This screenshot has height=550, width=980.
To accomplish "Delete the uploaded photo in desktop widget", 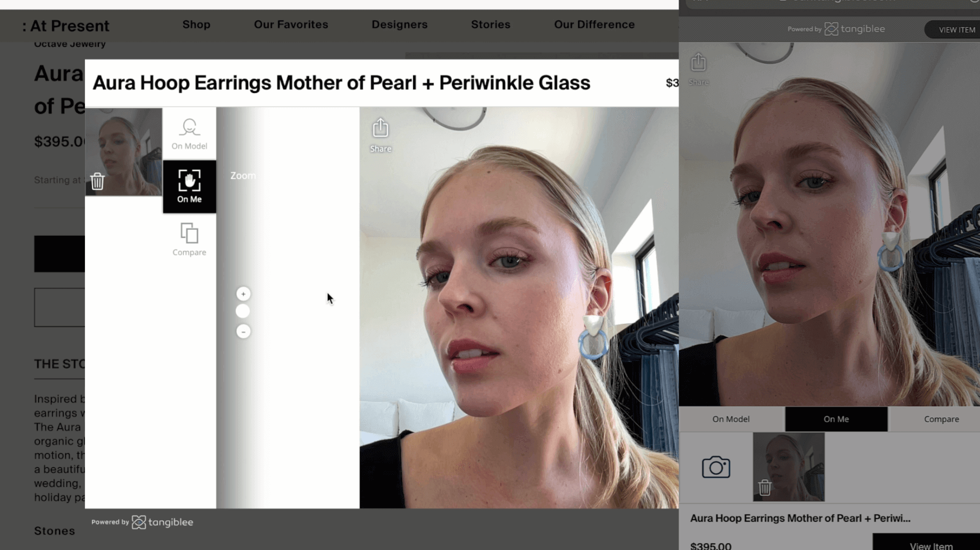I will 97,182.
